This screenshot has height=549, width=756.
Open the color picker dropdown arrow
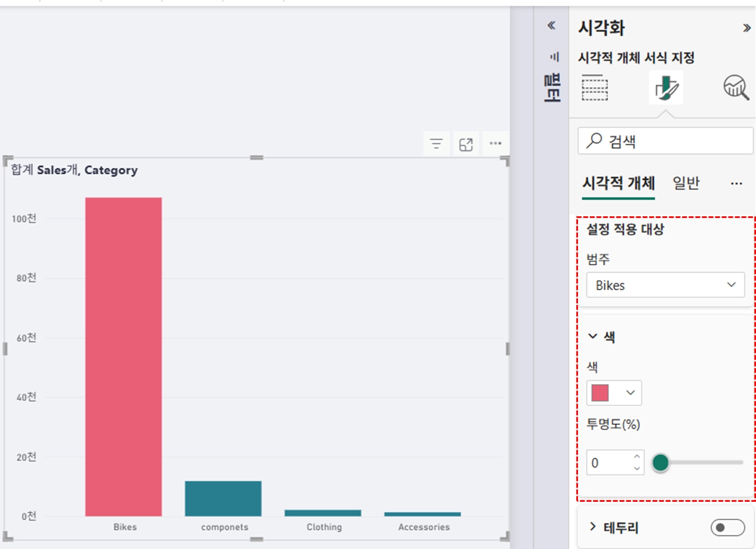[x=630, y=393]
